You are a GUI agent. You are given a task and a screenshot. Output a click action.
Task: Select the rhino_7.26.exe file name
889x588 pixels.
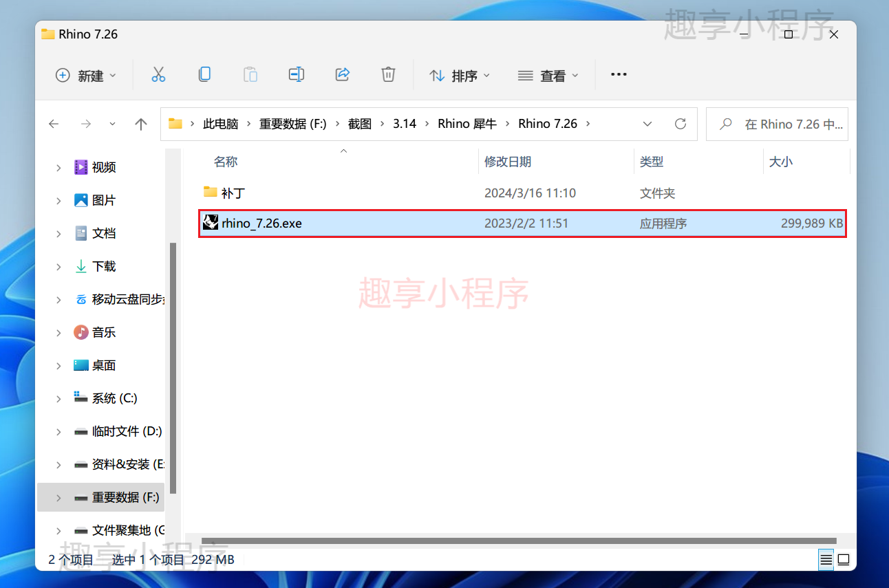click(261, 224)
